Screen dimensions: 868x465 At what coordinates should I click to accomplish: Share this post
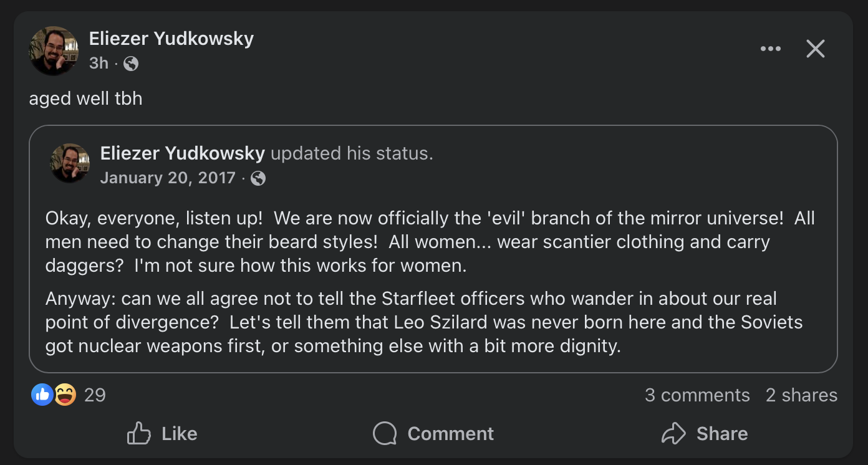pyautogui.click(x=705, y=434)
